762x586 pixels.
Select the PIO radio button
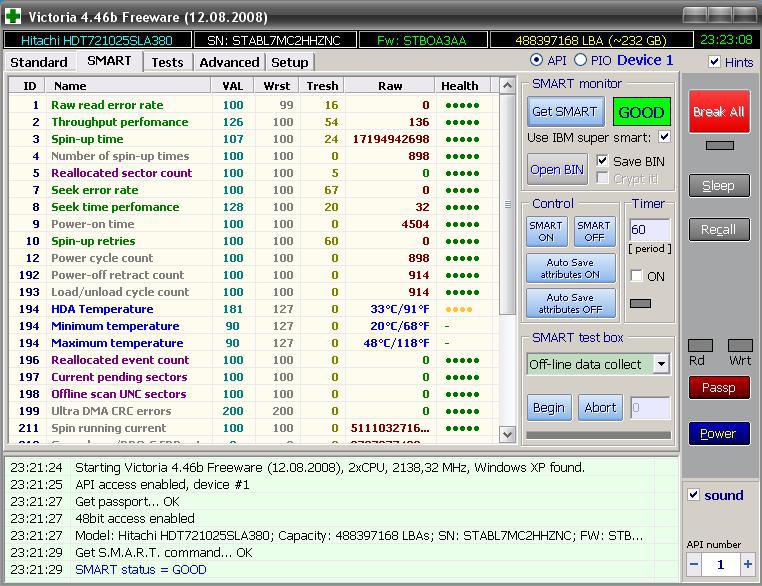point(581,61)
